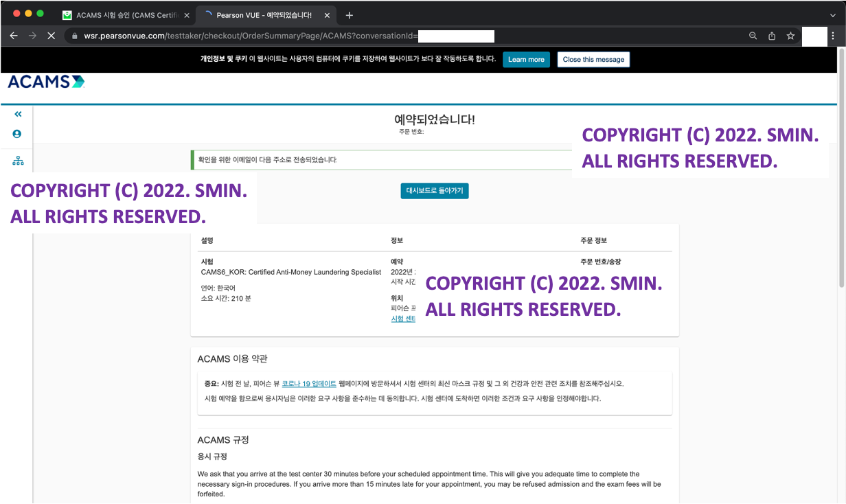Click the 정보 column header

[397, 240]
